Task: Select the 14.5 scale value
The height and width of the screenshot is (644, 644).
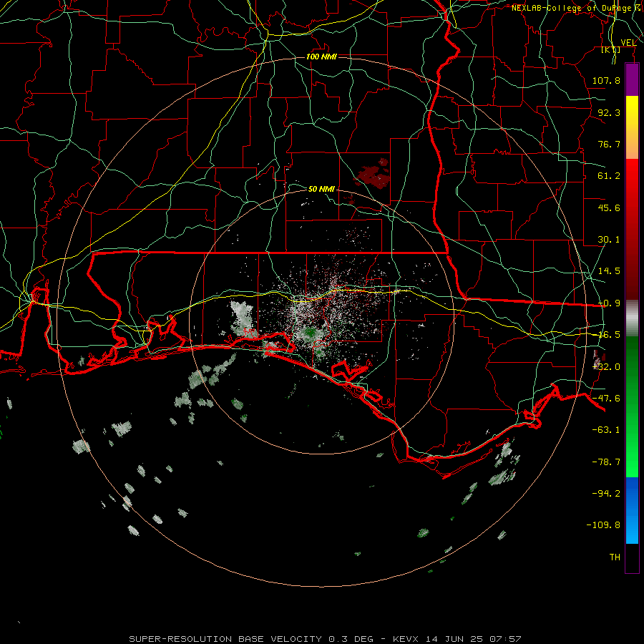Action: pos(609,271)
